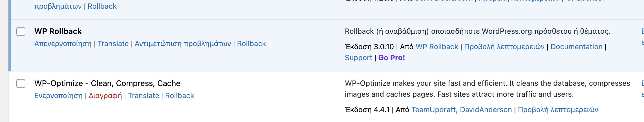The height and width of the screenshot is (122, 644).
Task: Open WP Rollback author link
Action: pyautogui.click(x=437, y=47)
